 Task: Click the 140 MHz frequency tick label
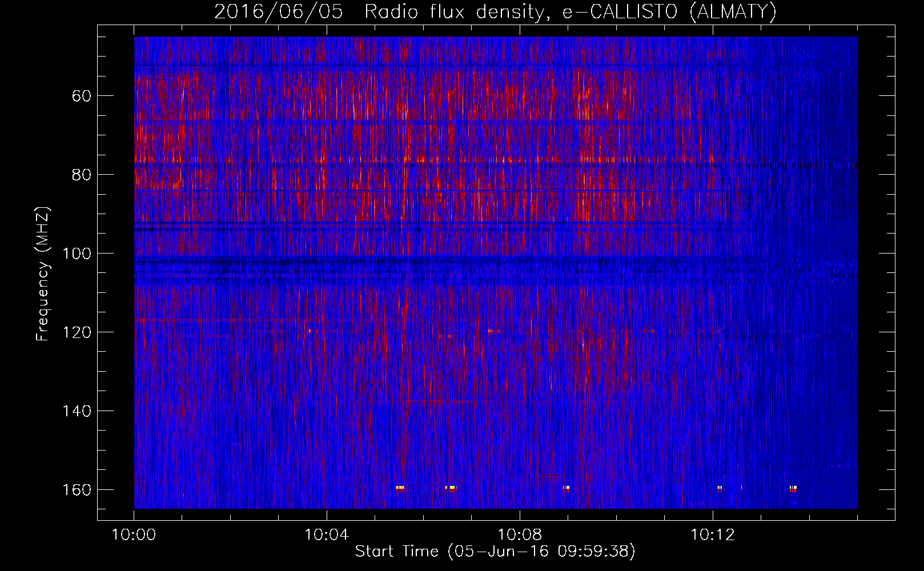[77, 411]
